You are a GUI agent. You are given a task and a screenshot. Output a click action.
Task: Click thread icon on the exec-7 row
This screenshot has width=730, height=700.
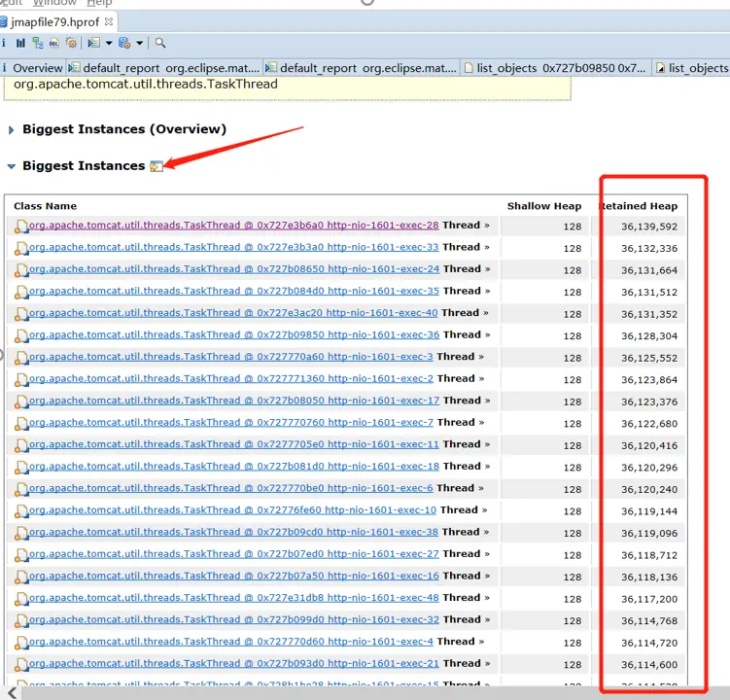[x=21, y=423]
